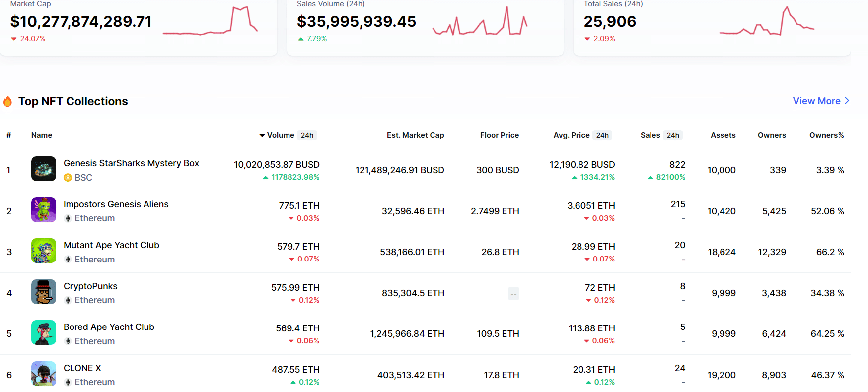Toggle the 24h badge beside Avg. Price
This screenshot has height=392, width=868.
coord(602,135)
